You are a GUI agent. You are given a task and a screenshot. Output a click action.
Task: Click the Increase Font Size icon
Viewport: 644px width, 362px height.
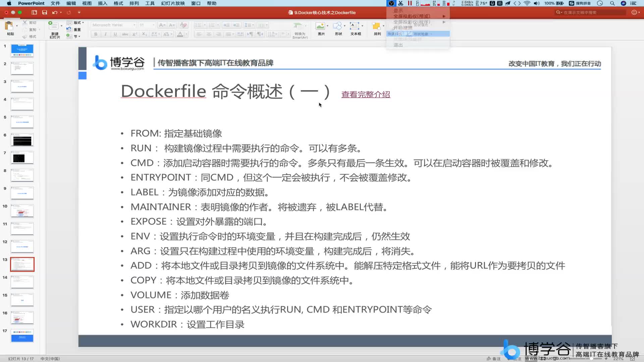[x=162, y=25]
